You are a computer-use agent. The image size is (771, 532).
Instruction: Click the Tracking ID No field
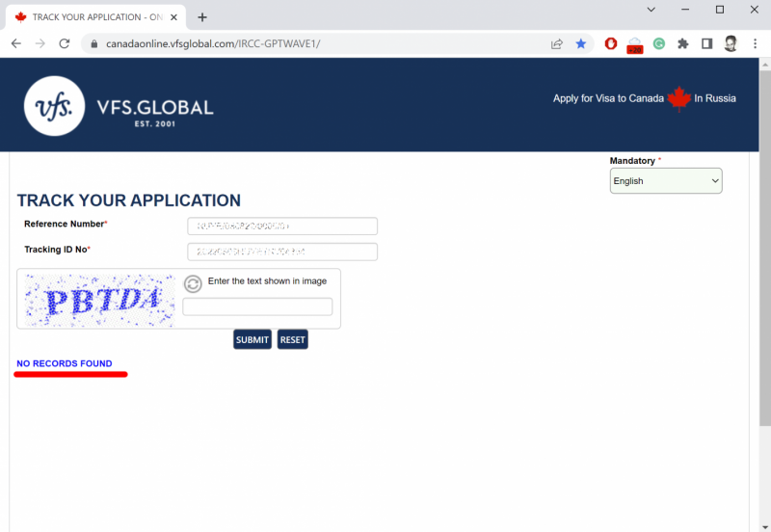[281, 252]
